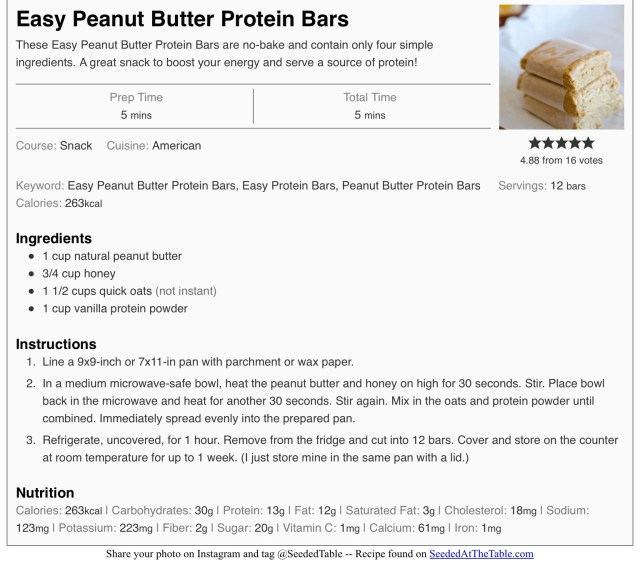Click the Total Time label

click(x=369, y=97)
